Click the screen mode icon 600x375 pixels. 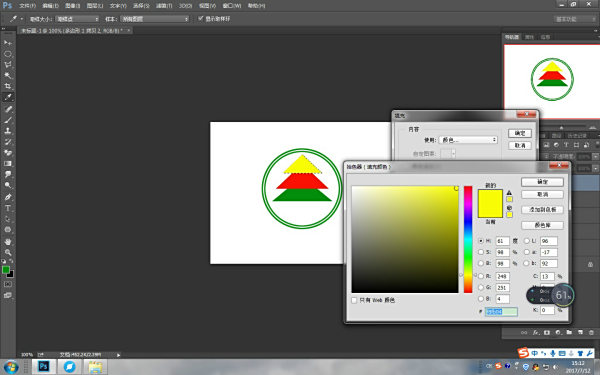pos(8,295)
